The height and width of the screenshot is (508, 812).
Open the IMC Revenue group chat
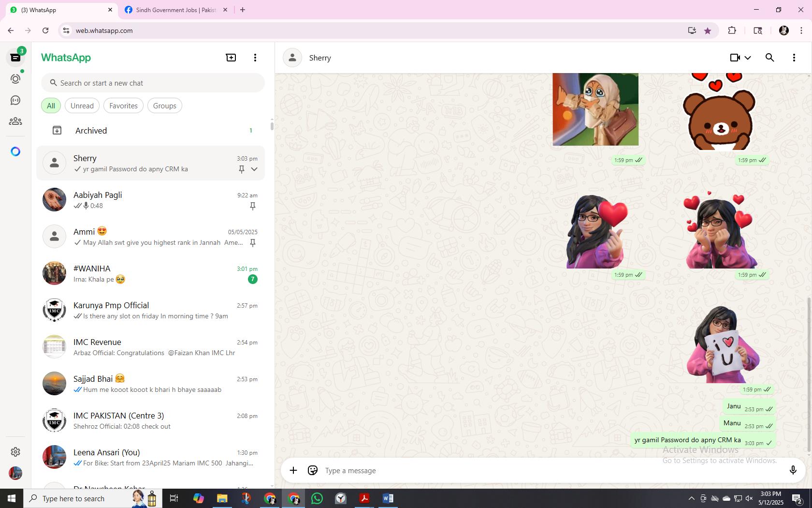(150, 347)
